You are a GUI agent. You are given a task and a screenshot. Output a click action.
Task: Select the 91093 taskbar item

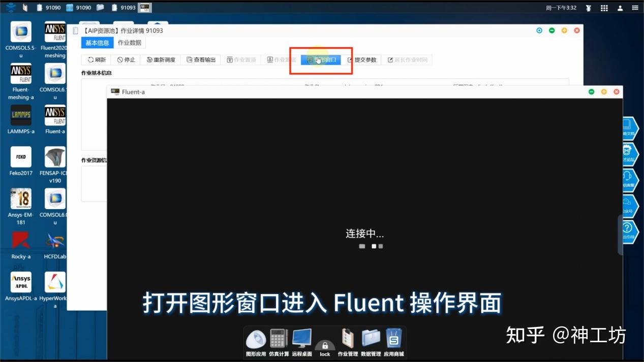[x=124, y=8]
